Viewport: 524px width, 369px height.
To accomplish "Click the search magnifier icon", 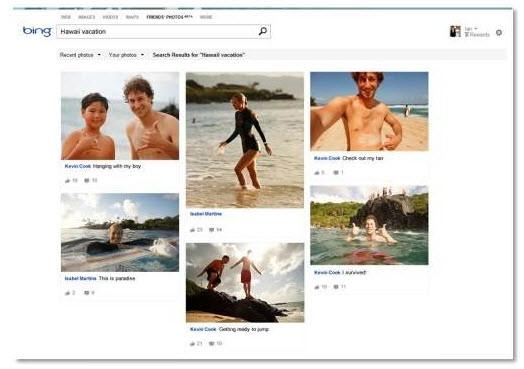I will point(263,31).
